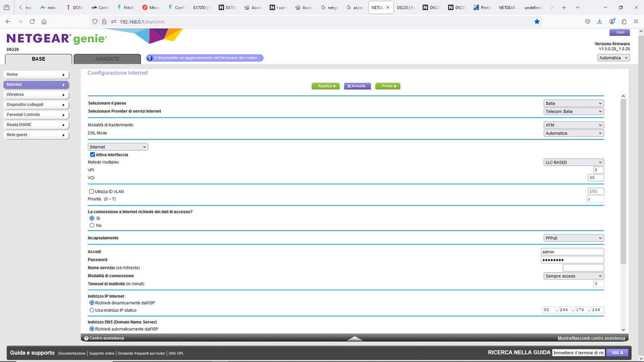
Task: Select the No login-required radio button
Action: (92, 226)
